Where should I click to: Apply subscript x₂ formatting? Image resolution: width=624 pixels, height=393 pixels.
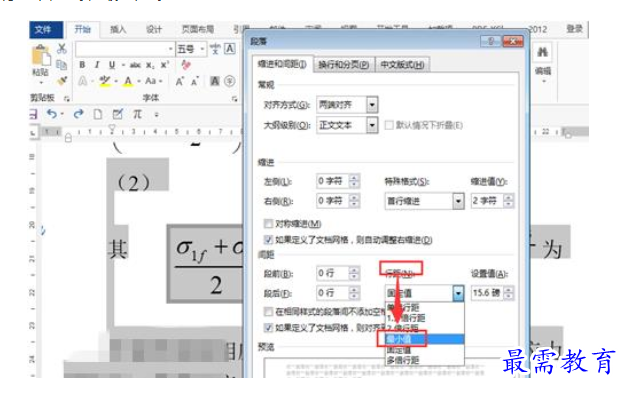[x=150, y=65]
